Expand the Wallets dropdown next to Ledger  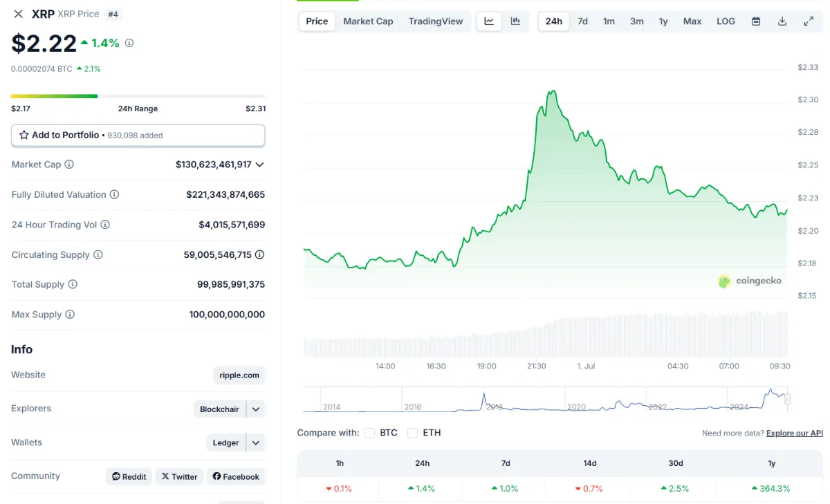(256, 443)
